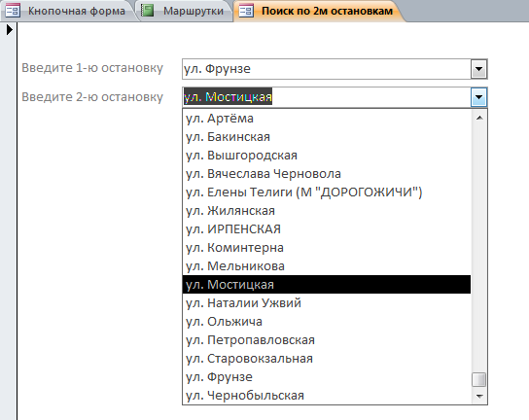Screen dimensions: 529x420
Task: Select ул. Вышгородская in the list
Action: point(326,156)
